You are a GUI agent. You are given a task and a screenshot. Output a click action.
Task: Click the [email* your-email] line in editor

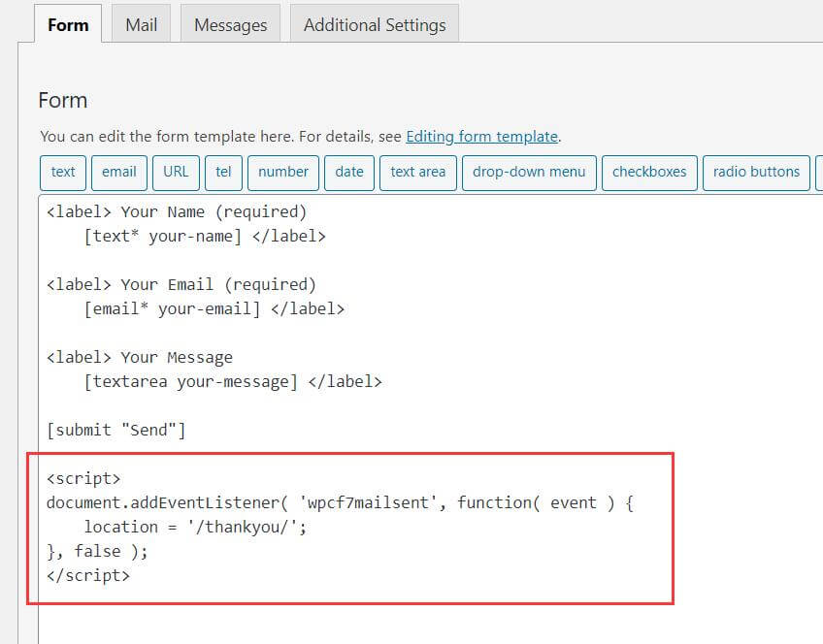(x=172, y=308)
